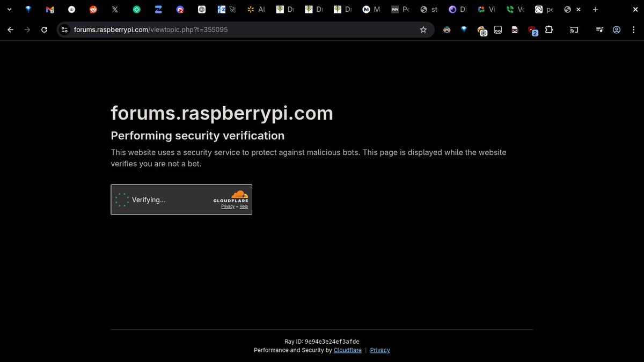Switch to the tab with red badge 2
The width and height of the screenshot is (644, 362).
click(x=180, y=10)
